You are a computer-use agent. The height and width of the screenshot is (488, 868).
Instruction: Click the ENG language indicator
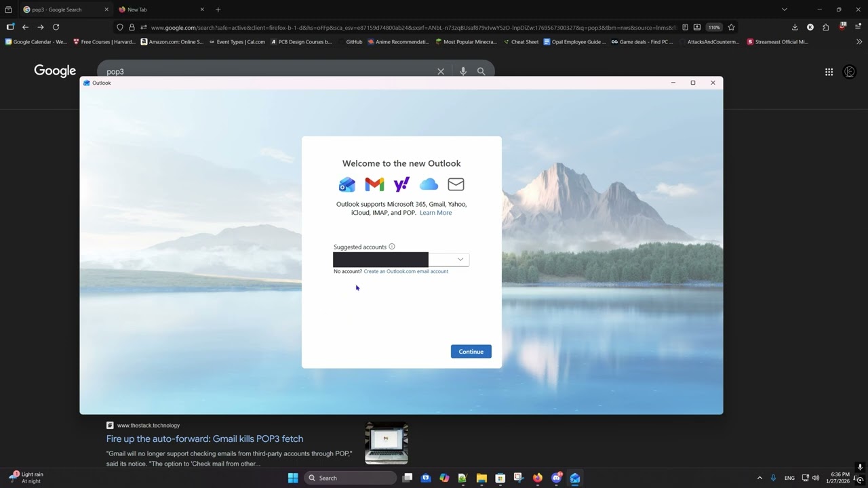click(789, 478)
